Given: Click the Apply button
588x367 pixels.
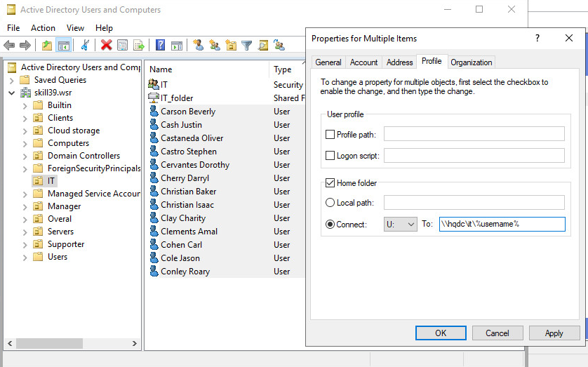Looking at the screenshot, I should click(x=554, y=333).
